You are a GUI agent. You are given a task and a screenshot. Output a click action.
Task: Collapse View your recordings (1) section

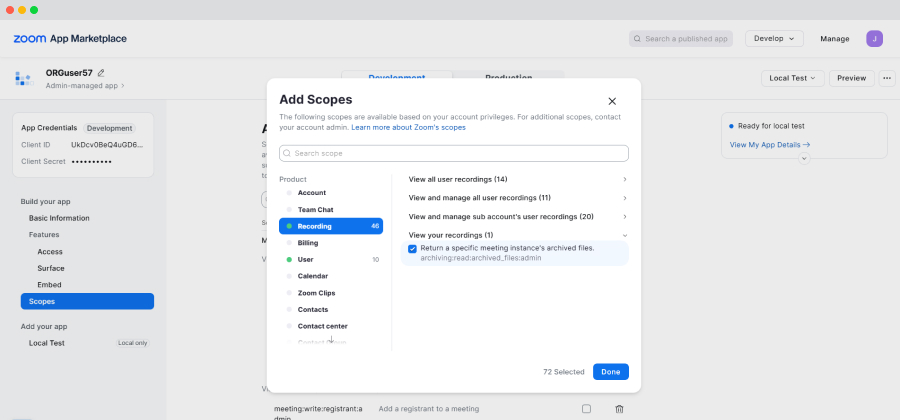pyautogui.click(x=517, y=235)
